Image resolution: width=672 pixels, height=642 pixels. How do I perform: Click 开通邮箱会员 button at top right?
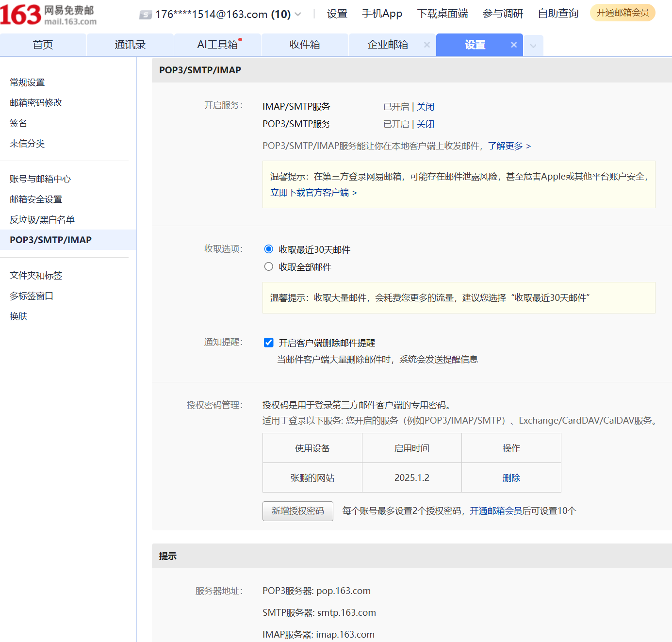[623, 13]
